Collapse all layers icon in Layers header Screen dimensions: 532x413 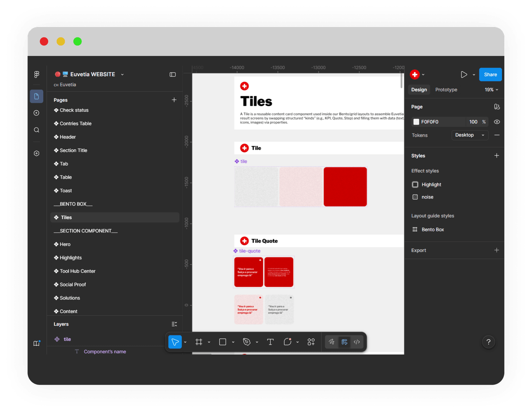pyautogui.click(x=174, y=324)
